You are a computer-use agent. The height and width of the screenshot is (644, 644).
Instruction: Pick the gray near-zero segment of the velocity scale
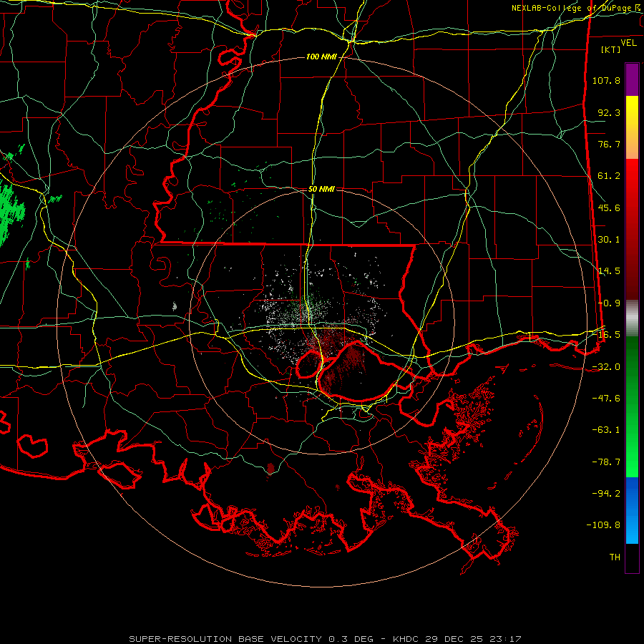(x=632, y=318)
